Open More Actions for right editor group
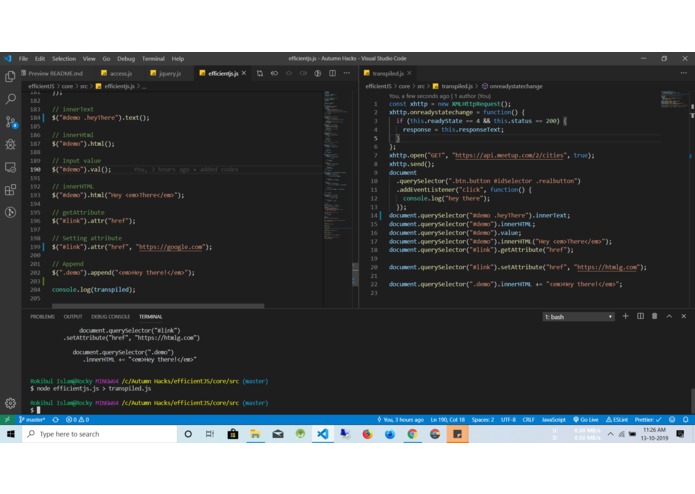 [683, 73]
